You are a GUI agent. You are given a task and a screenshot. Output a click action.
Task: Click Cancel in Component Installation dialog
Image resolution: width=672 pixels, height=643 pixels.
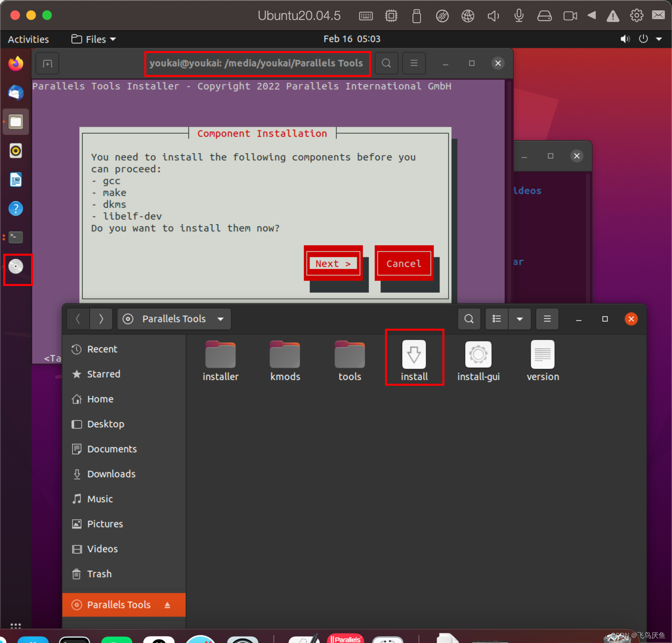click(404, 264)
